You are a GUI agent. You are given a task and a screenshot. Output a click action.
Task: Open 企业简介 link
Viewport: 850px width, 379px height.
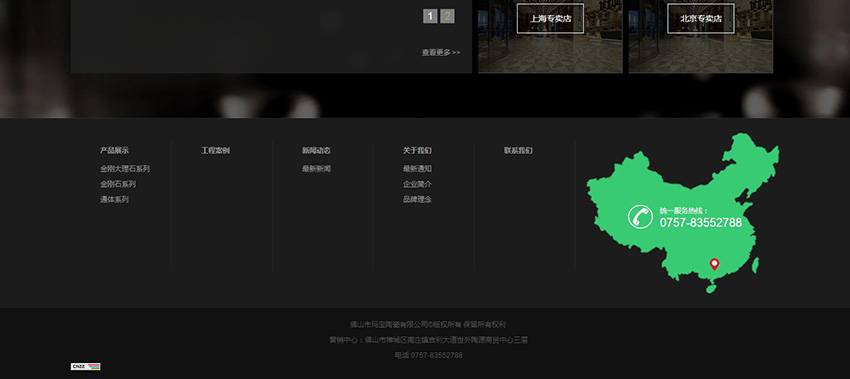pos(417,184)
